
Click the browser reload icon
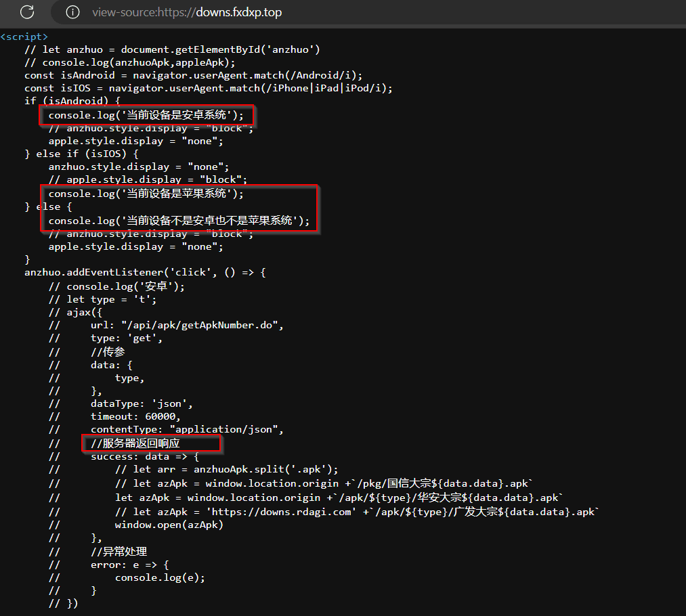coord(27,12)
